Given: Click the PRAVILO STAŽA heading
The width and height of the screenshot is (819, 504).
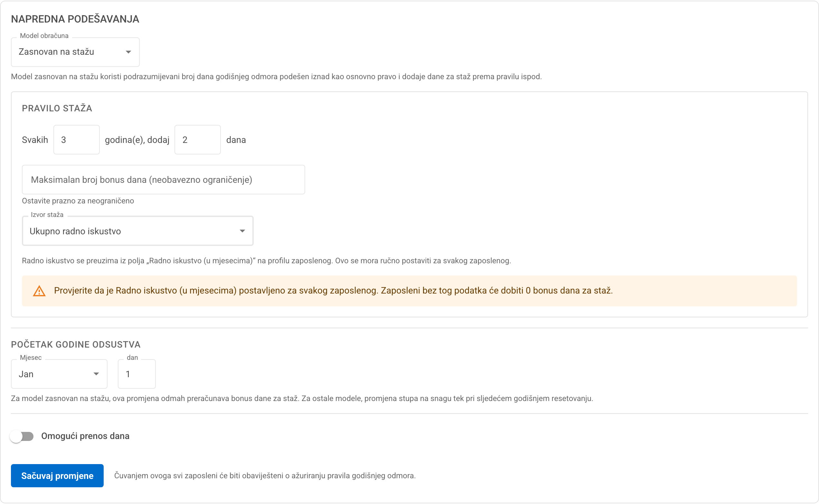Looking at the screenshot, I should pyautogui.click(x=57, y=108).
